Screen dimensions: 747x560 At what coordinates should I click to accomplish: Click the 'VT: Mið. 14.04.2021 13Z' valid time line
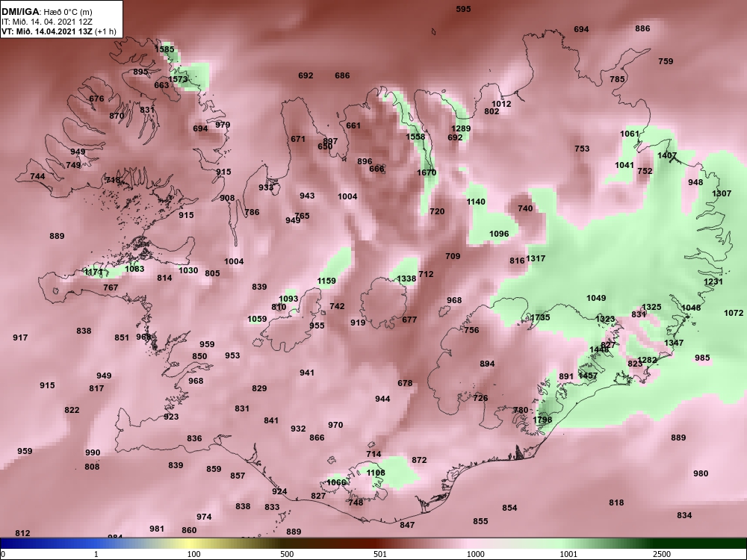(48, 31)
